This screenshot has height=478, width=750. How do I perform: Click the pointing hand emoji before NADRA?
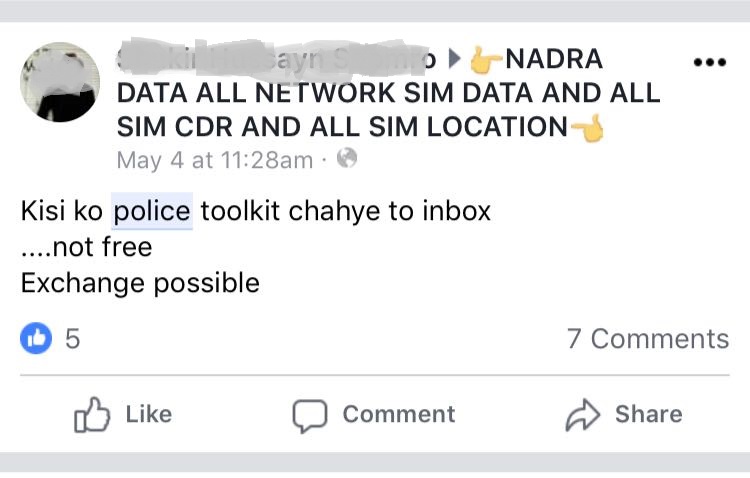(x=487, y=60)
